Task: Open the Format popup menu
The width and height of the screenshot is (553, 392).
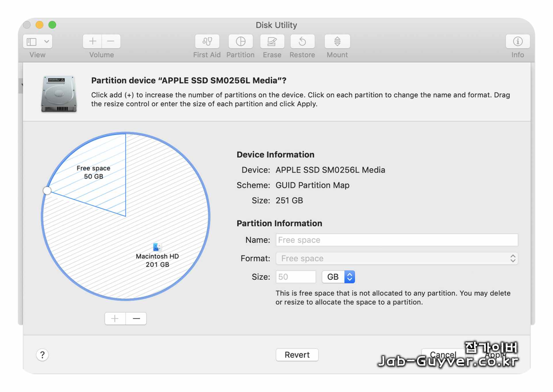Action: pyautogui.click(x=397, y=258)
